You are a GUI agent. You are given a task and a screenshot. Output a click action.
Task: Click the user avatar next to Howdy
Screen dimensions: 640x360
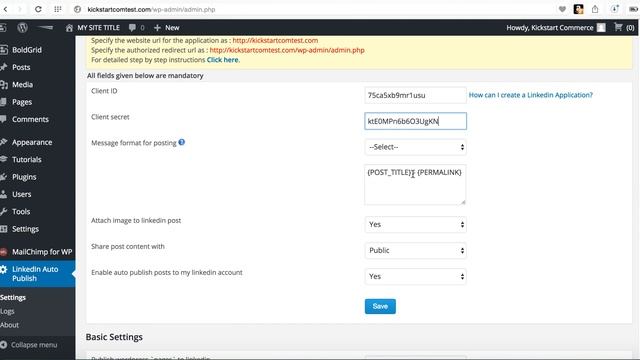[601, 28]
